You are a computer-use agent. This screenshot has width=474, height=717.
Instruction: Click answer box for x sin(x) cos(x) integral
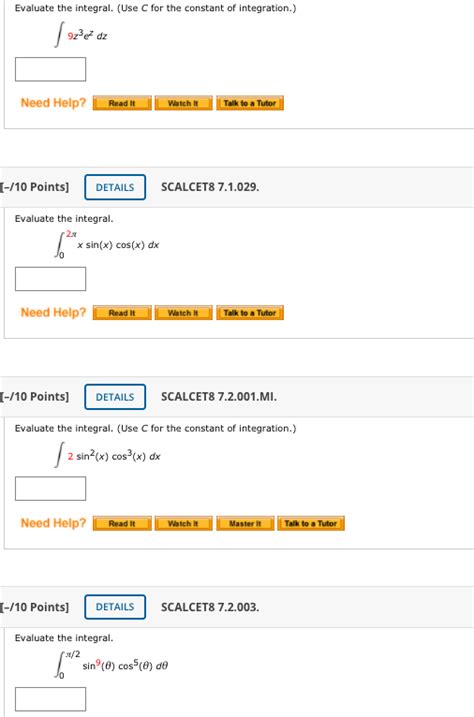click(x=50, y=279)
